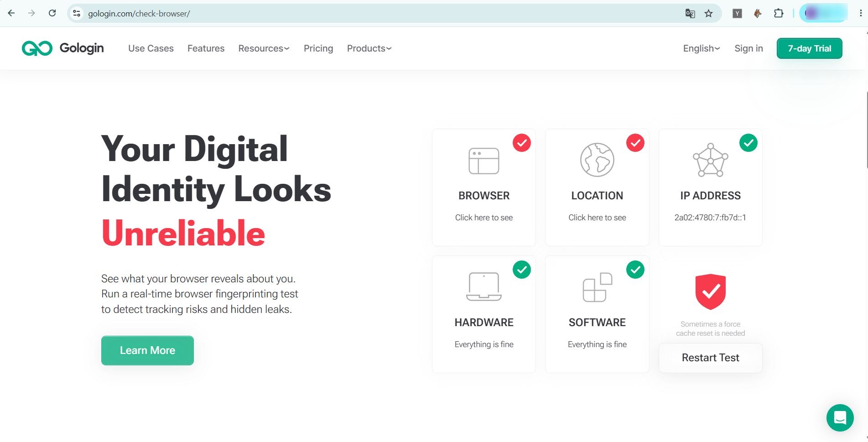Click green check badge on Software card
The width and height of the screenshot is (868, 442).
tap(635, 270)
